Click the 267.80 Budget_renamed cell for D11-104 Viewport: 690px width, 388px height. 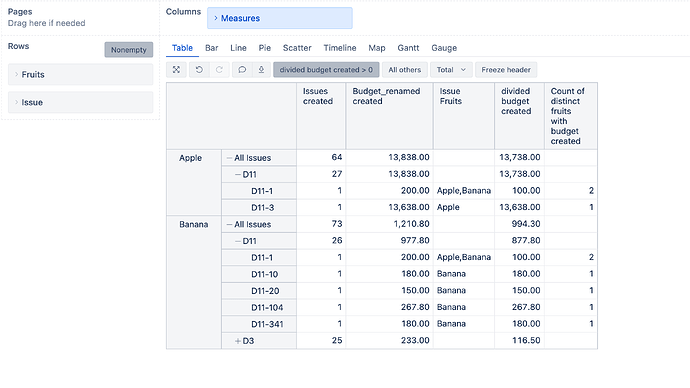pyautogui.click(x=389, y=307)
